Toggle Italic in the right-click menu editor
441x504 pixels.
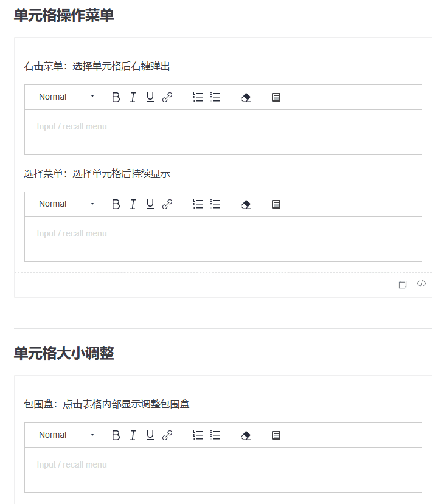(x=133, y=97)
